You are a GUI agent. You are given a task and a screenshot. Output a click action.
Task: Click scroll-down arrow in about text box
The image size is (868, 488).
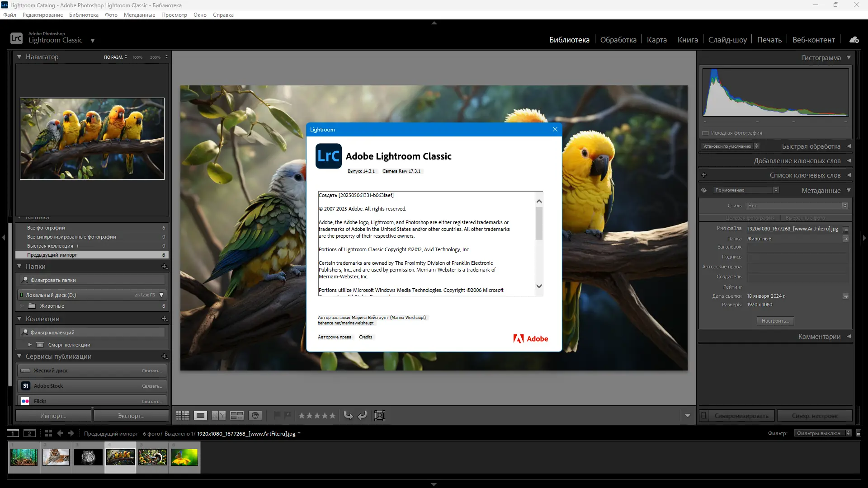(538, 286)
